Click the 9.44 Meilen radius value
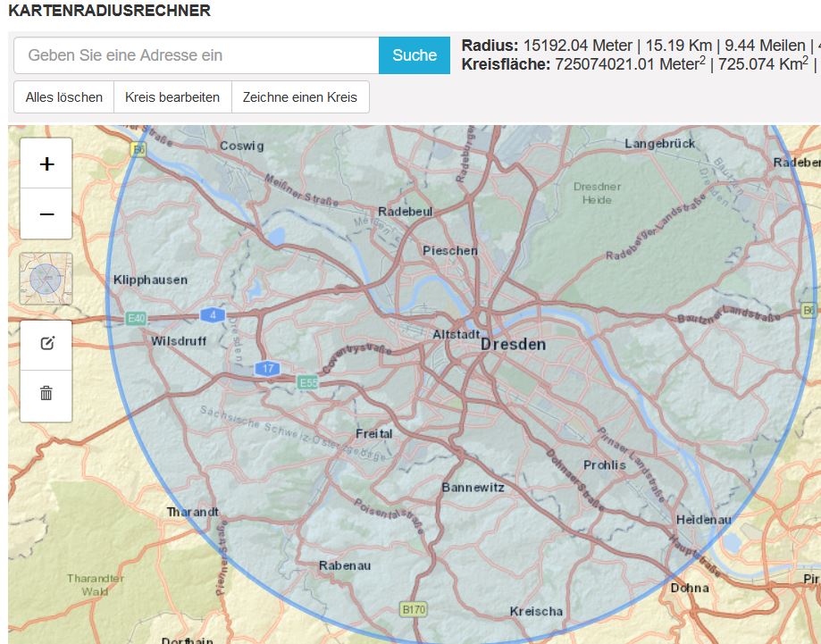Screen dimensions: 821x644 (x=765, y=46)
